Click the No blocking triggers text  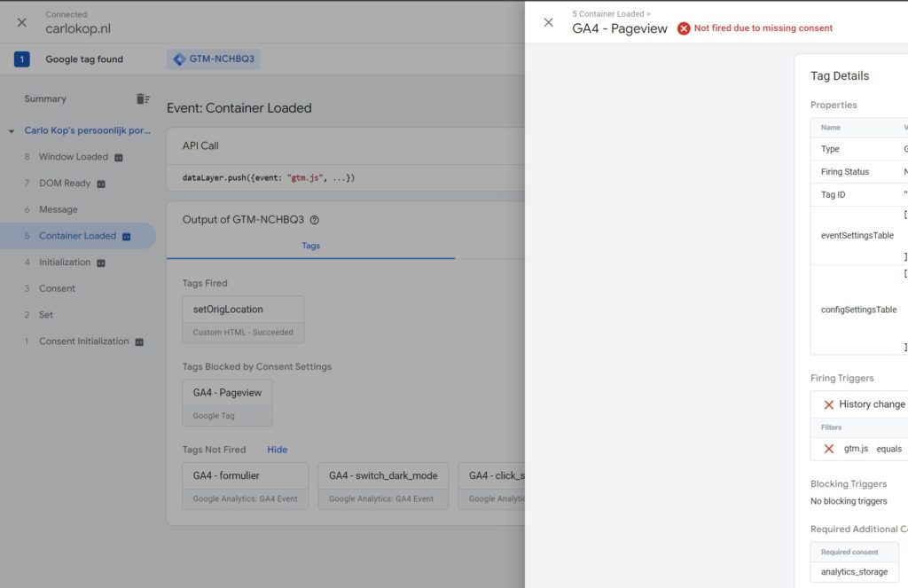pos(849,502)
